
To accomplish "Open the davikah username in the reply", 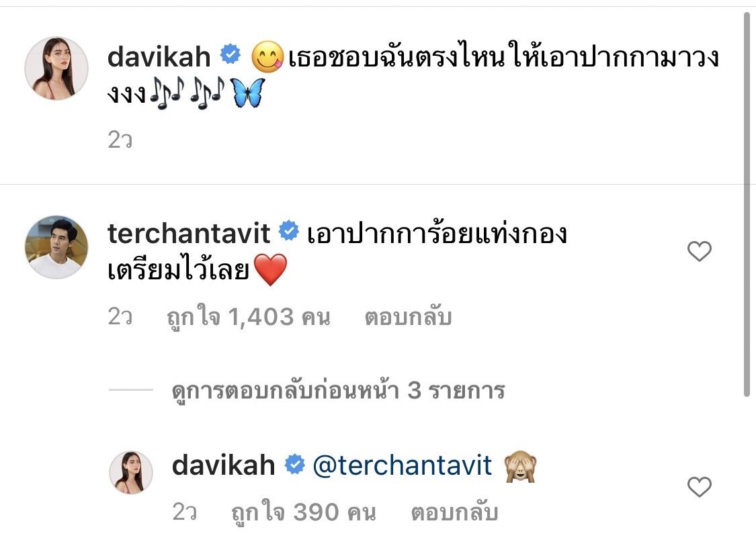I will point(223,465).
